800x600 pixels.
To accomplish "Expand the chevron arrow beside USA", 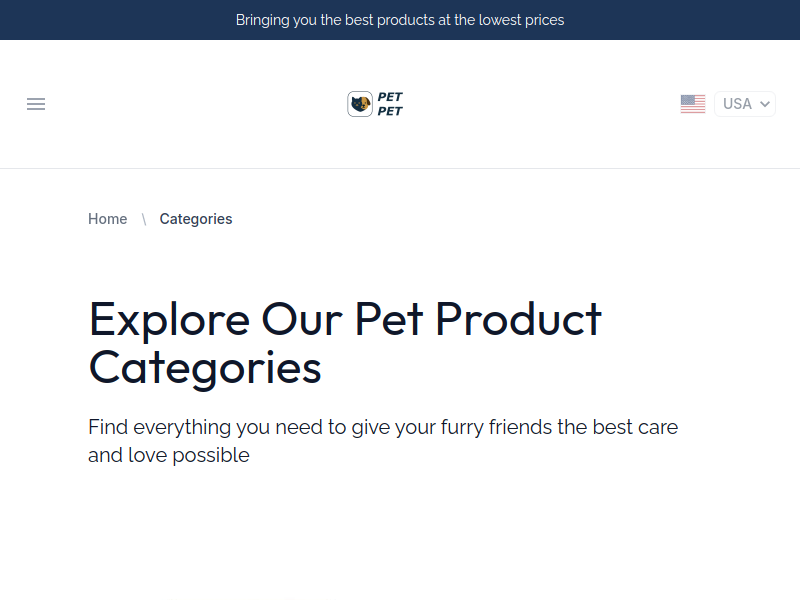I will tap(765, 104).
